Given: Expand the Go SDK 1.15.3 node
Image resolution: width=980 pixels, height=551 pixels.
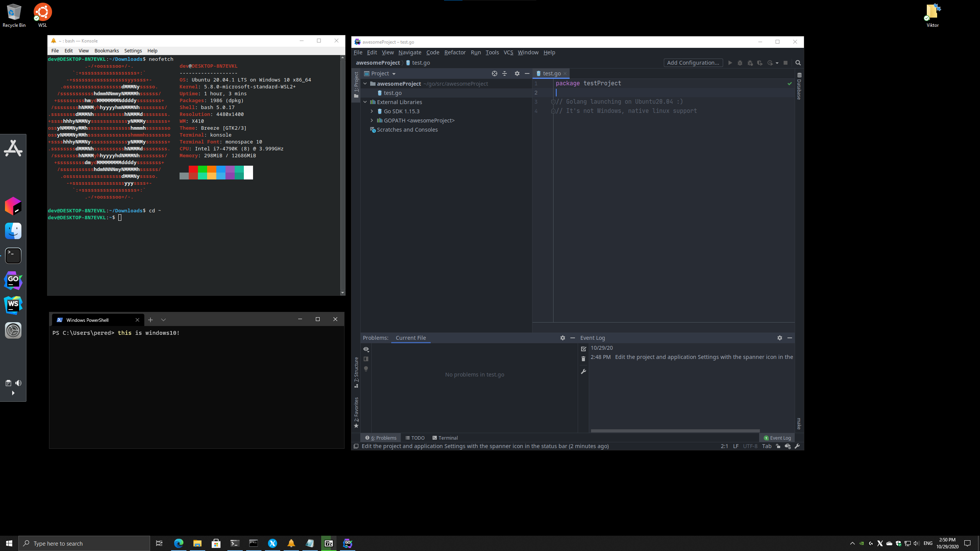Looking at the screenshot, I should [372, 111].
